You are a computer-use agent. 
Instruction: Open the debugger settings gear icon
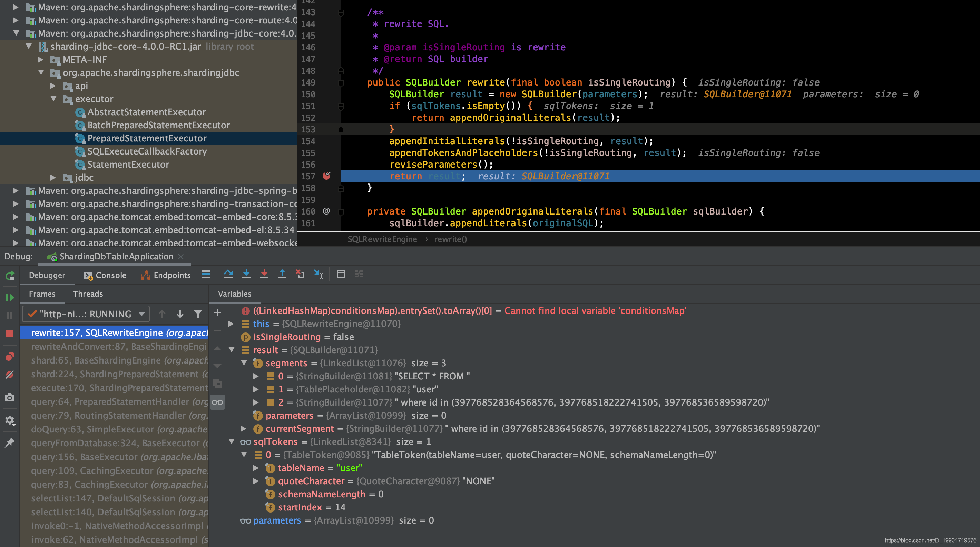pos(10,420)
